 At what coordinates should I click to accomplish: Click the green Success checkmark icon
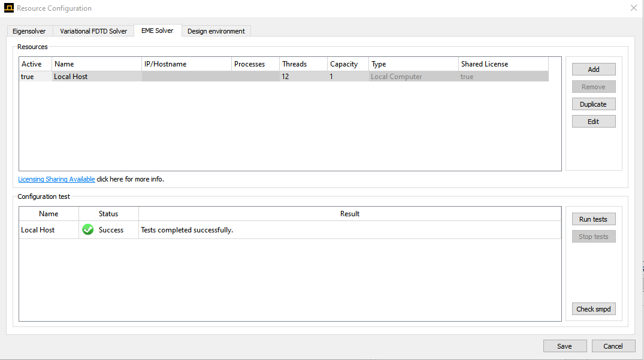88,230
